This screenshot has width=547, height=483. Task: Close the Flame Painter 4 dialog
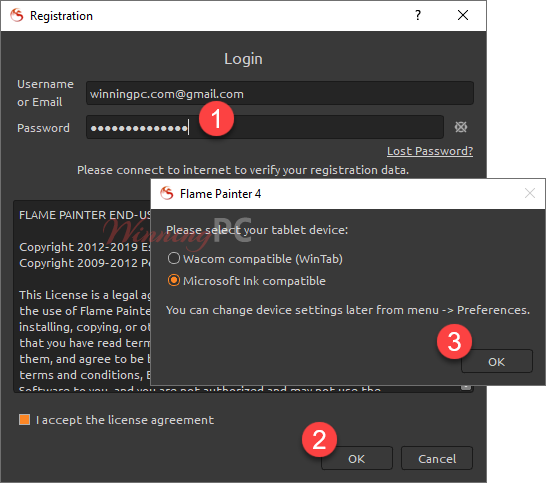click(x=530, y=193)
